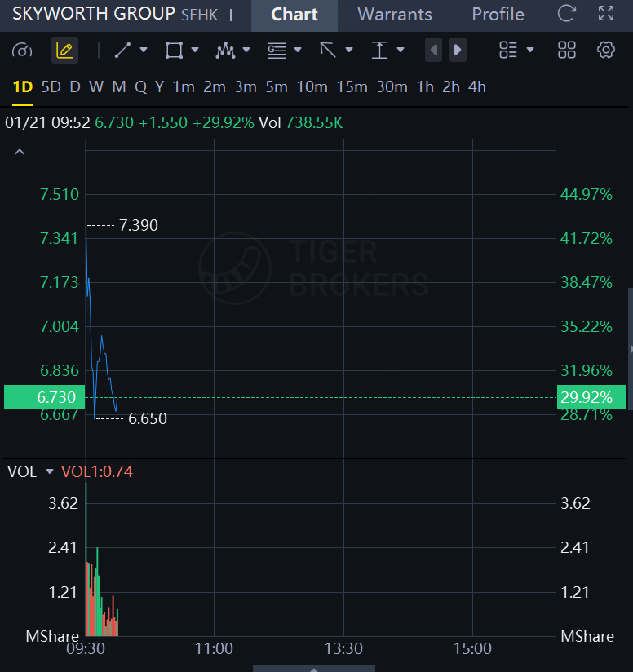Image resolution: width=633 pixels, height=672 pixels.
Task: Click the 738.55K volume value
Action: pos(314,123)
